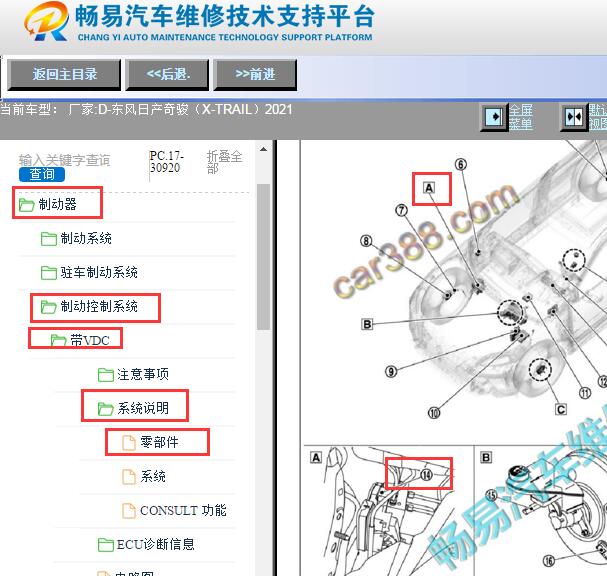607x576 pixels.
Task: Collapse the 制动控制系统 folder icon
Action: coord(49,307)
